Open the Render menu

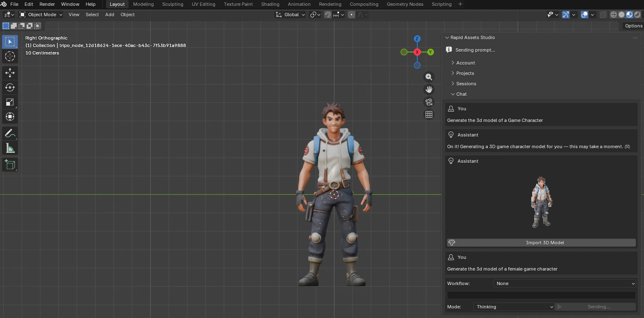[47, 4]
